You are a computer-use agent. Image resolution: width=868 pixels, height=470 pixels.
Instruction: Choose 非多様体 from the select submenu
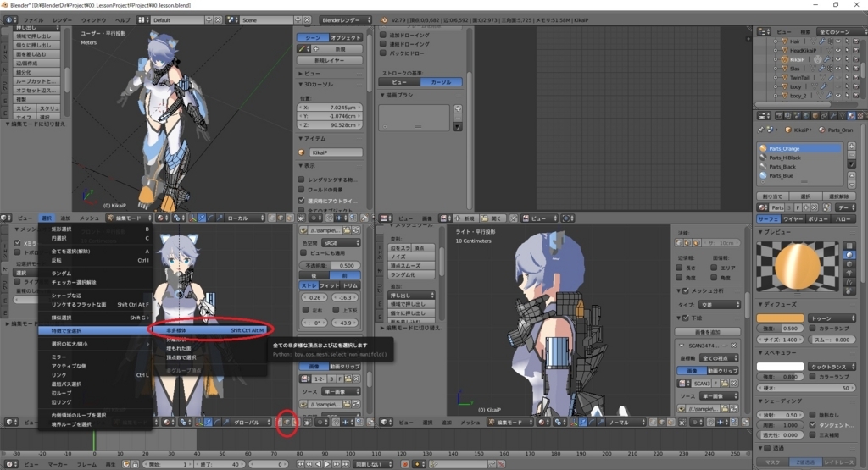pyautogui.click(x=210, y=330)
